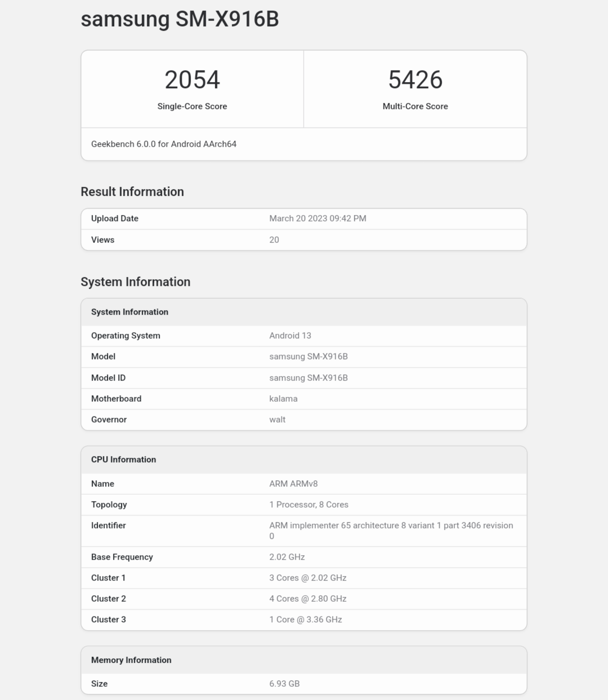This screenshot has height=700, width=608.
Task: Select 3 Cores @ 2.02 GHz value
Action: click(x=308, y=578)
